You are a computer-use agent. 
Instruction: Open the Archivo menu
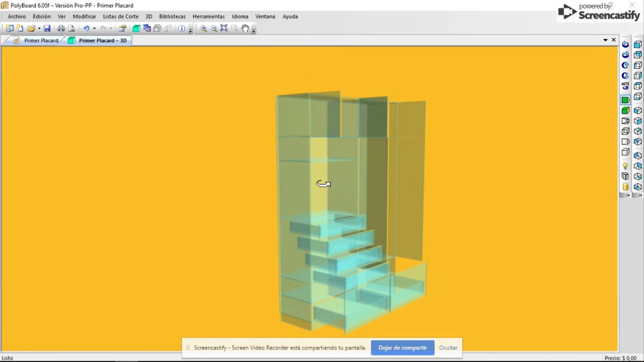pyautogui.click(x=17, y=17)
